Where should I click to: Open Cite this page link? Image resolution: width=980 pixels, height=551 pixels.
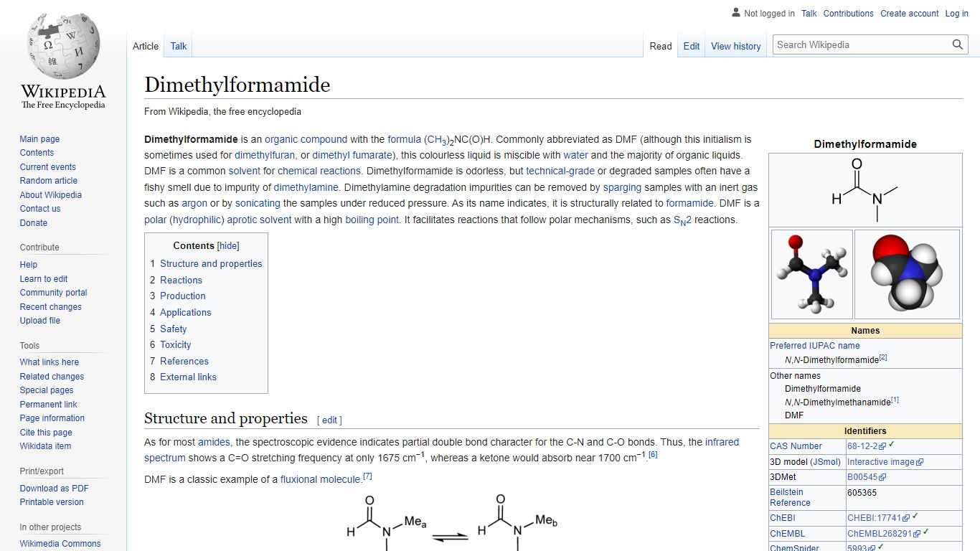coord(46,433)
